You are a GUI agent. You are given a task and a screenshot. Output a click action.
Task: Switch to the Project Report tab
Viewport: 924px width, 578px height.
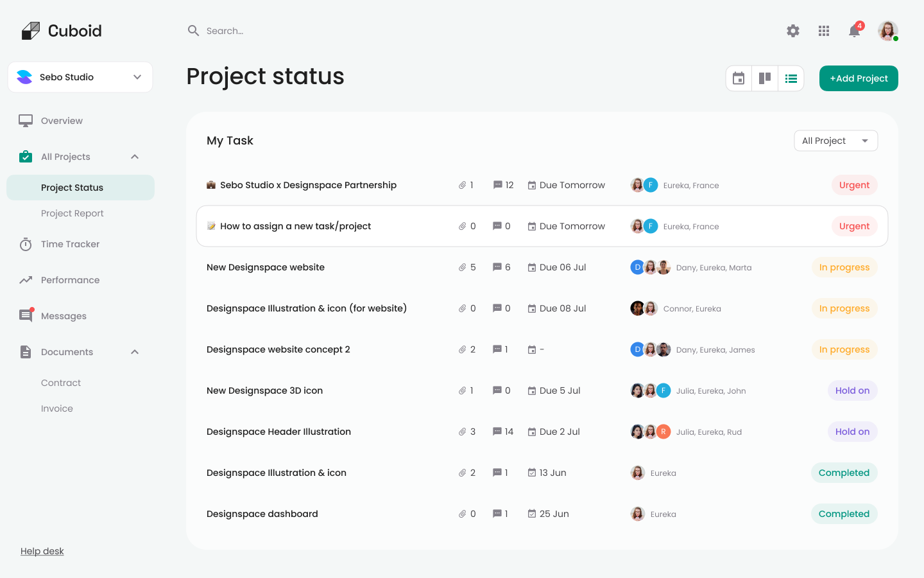click(x=72, y=213)
